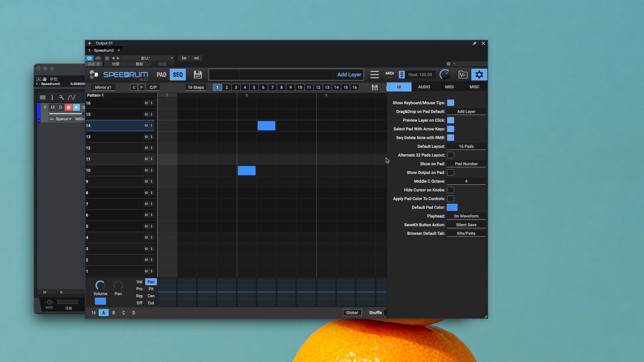
Task: Adjust the Volume knob
Action: [100, 285]
